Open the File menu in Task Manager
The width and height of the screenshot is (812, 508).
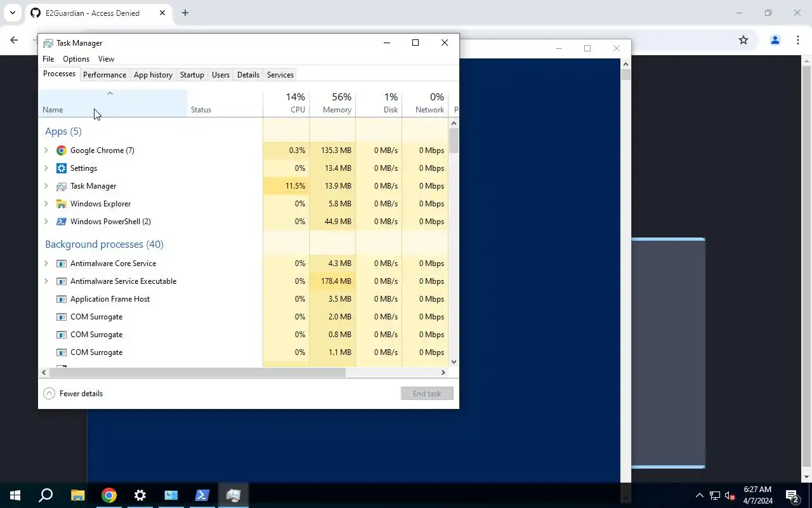point(48,59)
